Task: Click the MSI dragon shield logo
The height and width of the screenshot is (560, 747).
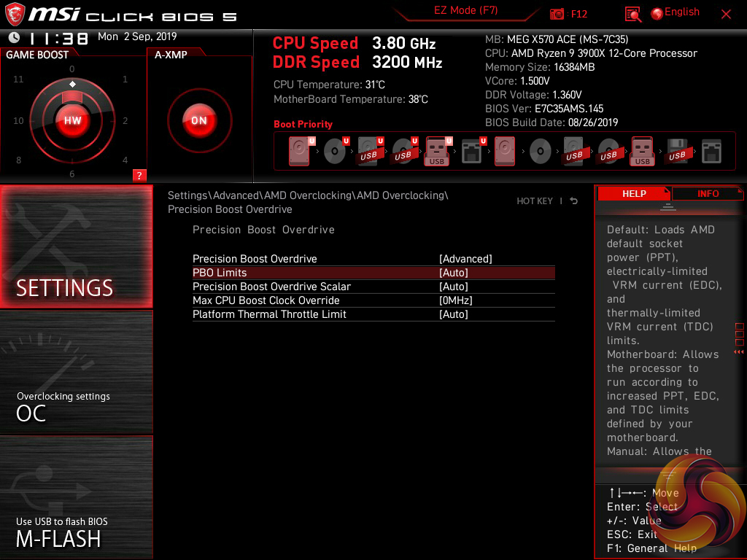Action: (15, 15)
